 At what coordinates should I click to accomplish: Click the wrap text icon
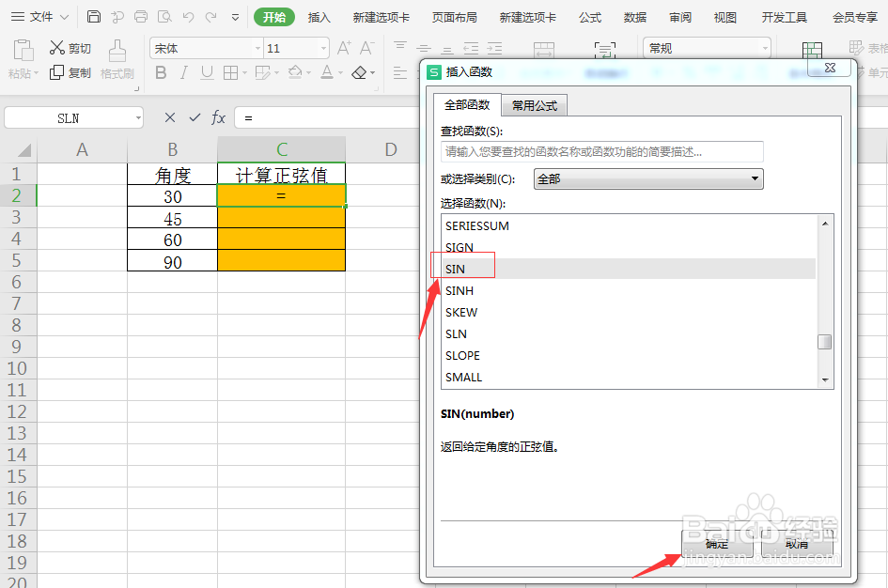[x=605, y=50]
